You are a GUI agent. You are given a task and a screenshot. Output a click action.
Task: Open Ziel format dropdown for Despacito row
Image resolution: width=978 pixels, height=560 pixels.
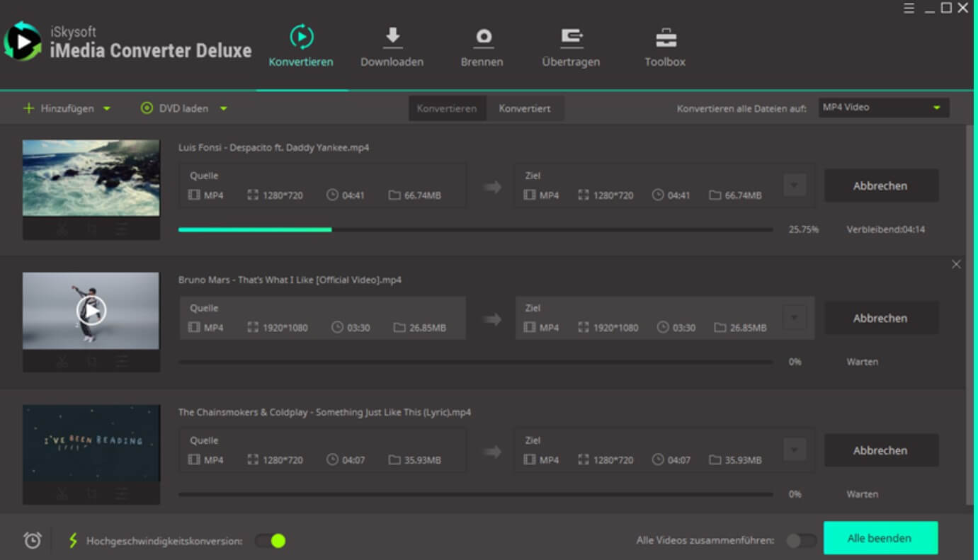(795, 186)
